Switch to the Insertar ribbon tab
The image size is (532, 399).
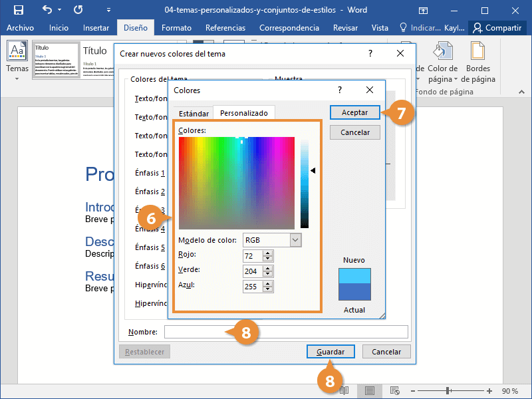coord(96,28)
